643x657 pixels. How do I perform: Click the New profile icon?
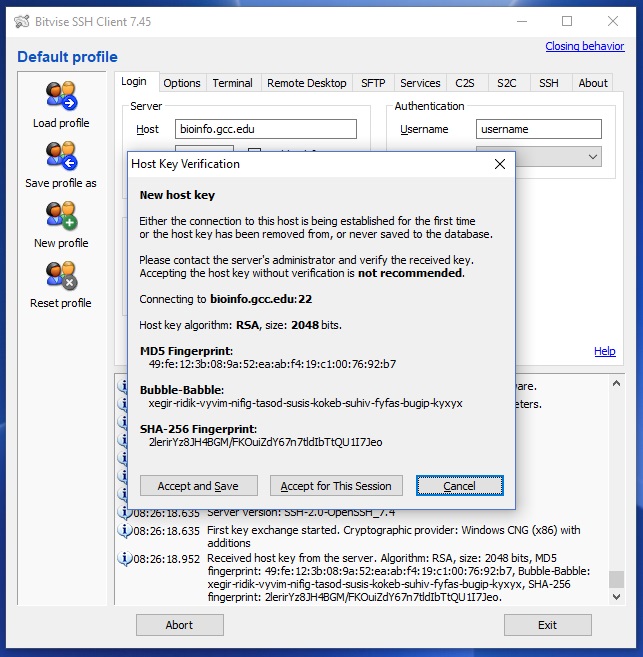(61, 216)
